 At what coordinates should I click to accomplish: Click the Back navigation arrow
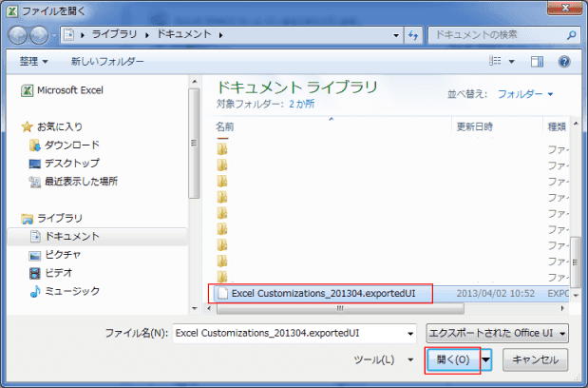coord(18,35)
